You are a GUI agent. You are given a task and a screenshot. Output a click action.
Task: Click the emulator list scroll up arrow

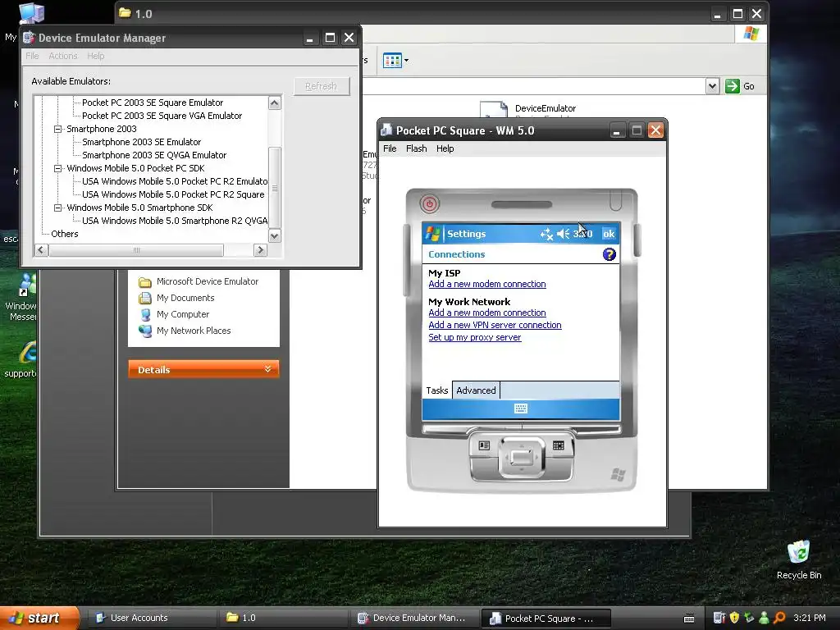click(274, 103)
